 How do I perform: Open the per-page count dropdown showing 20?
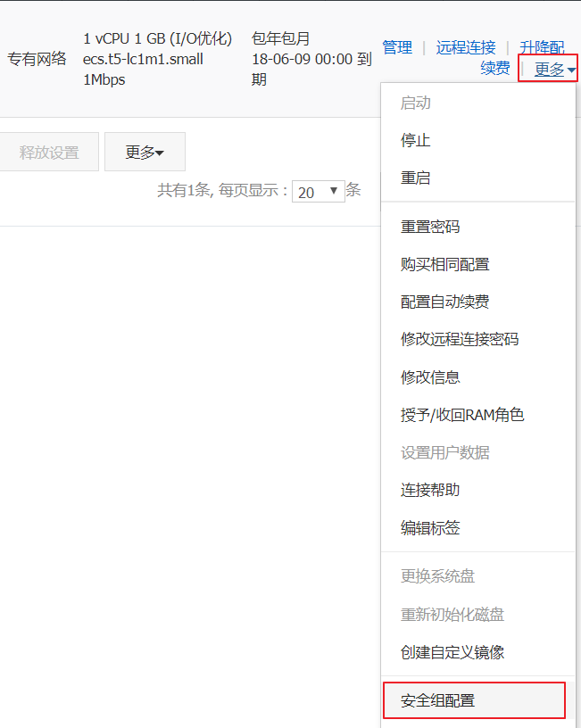[318, 191]
